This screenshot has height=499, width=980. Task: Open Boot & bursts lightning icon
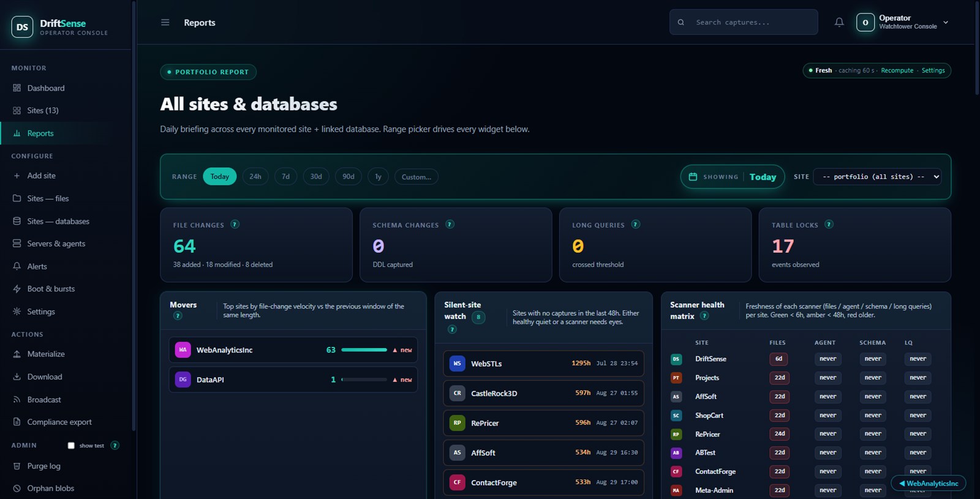[x=17, y=289]
